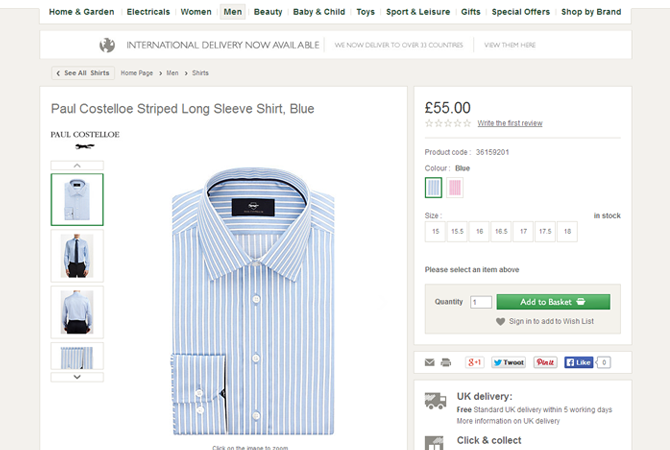
Task: Like the product on Facebook
Action: 579,362
